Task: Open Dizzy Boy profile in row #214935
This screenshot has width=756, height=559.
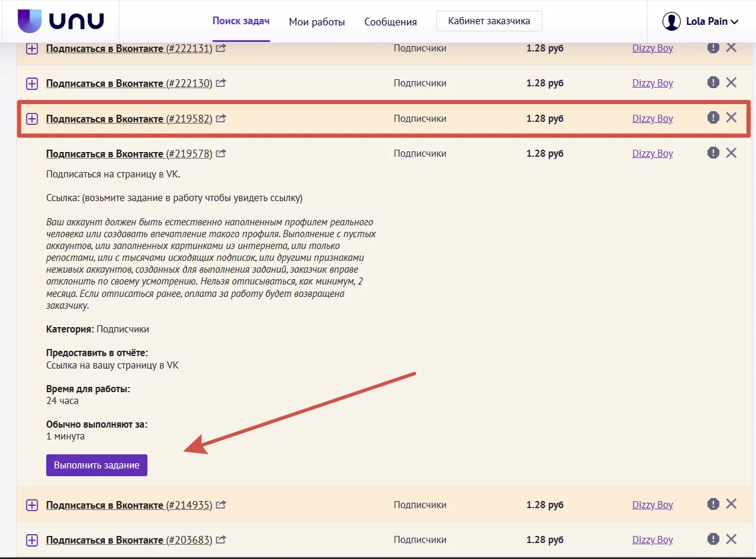Action: (652, 505)
